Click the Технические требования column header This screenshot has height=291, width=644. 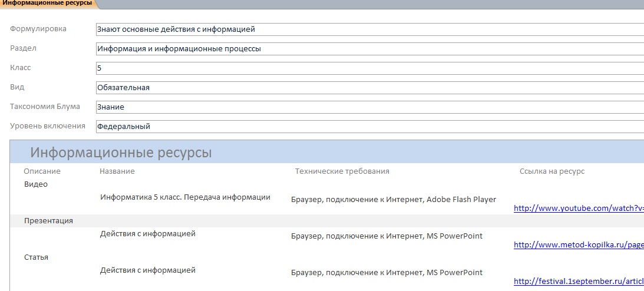pos(342,171)
